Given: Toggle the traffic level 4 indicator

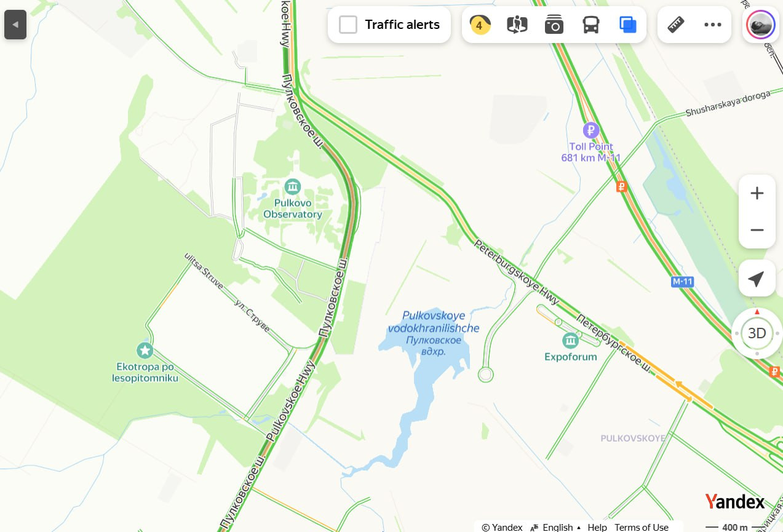Looking at the screenshot, I should click(x=480, y=25).
